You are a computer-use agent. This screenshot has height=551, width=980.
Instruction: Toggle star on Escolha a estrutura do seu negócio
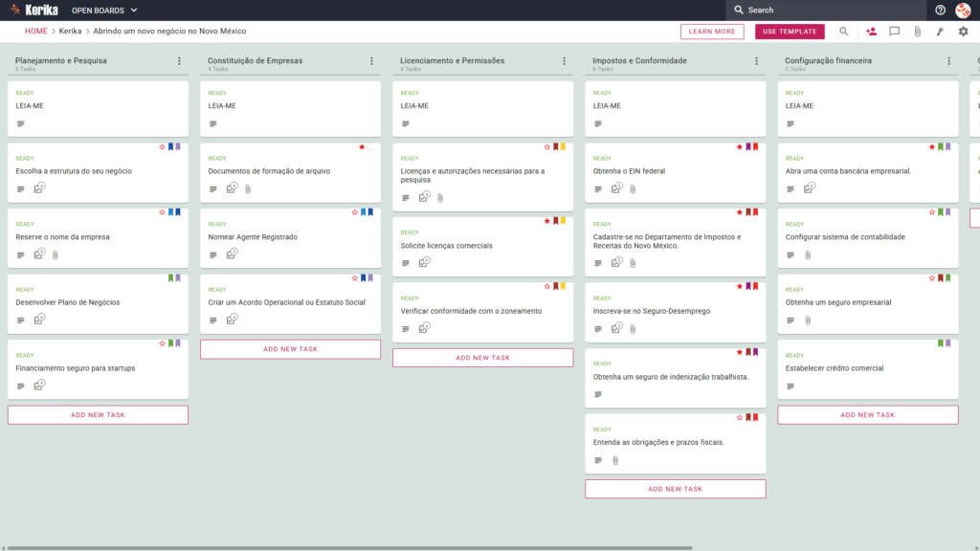coord(163,146)
